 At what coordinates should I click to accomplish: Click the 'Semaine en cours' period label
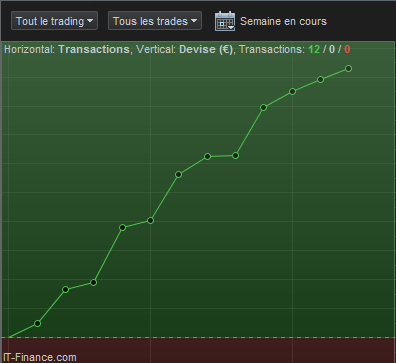(x=283, y=21)
